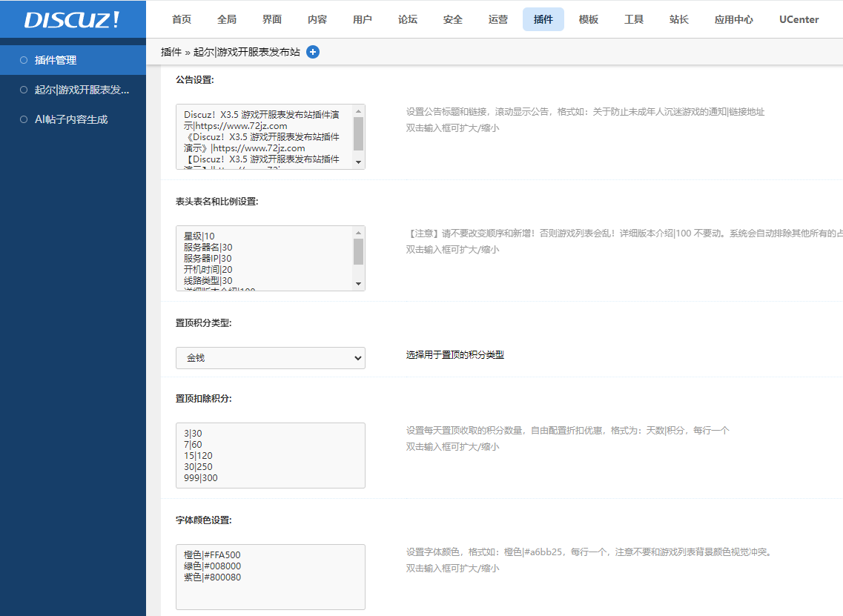
Task: Click the line 星级|10 in textarea
Action: pyautogui.click(x=199, y=236)
